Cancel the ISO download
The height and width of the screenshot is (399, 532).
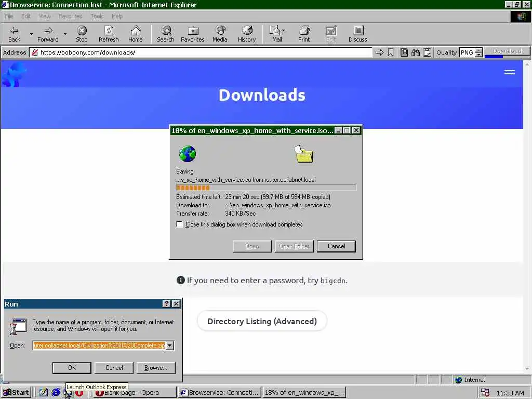(x=336, y=246)
